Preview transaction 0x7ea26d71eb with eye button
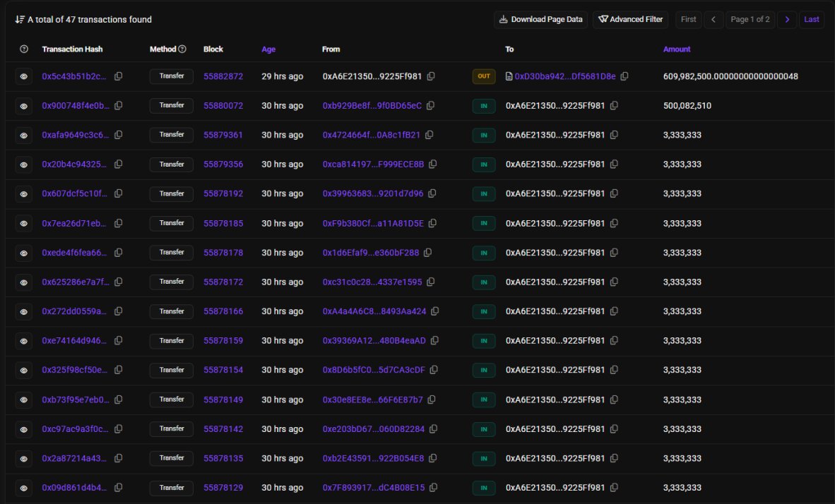The image size is (835, 504). [x=24, y=224]
